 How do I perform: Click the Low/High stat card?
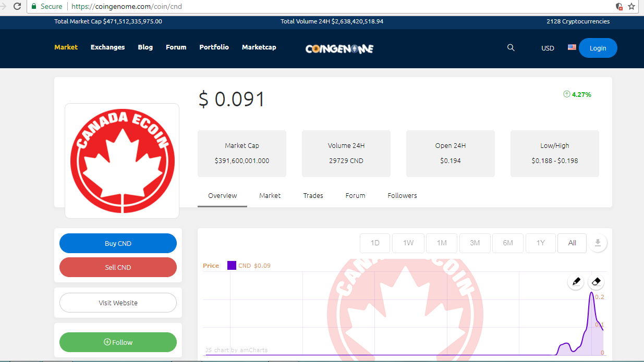coord(555,154)
